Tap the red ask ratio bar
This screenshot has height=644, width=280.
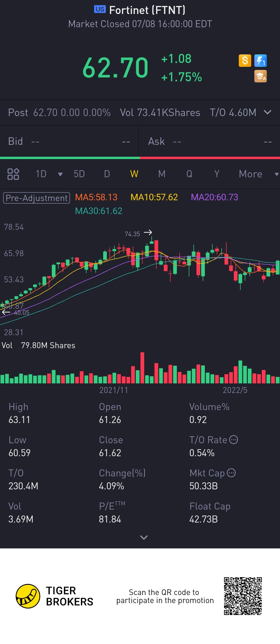coord(210,158)
